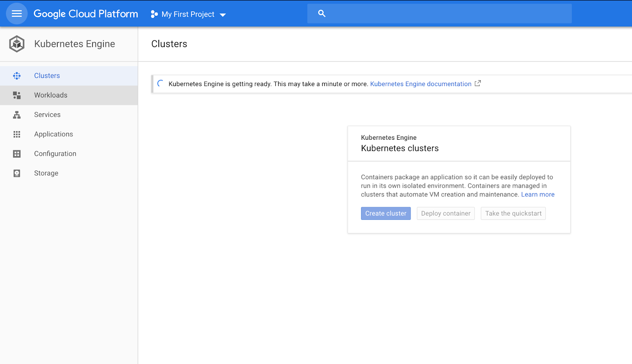The width and height of the screenshot is (632, 364).
Task: Click the external link icon after documentation
Action: 478,83
